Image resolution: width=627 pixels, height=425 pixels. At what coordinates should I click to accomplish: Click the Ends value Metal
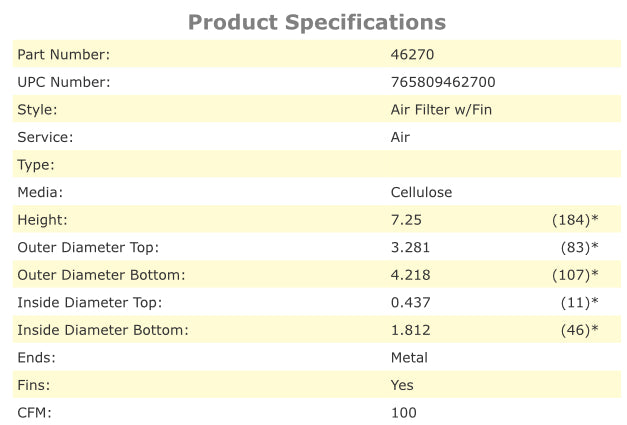408,357
